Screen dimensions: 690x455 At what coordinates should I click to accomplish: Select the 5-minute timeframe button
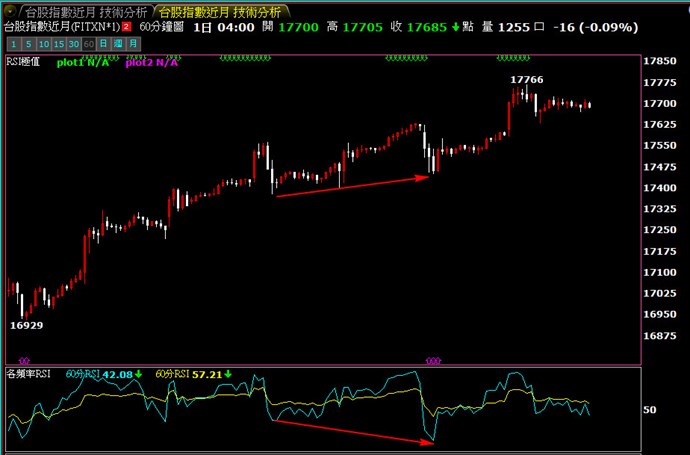coord(27,45)
